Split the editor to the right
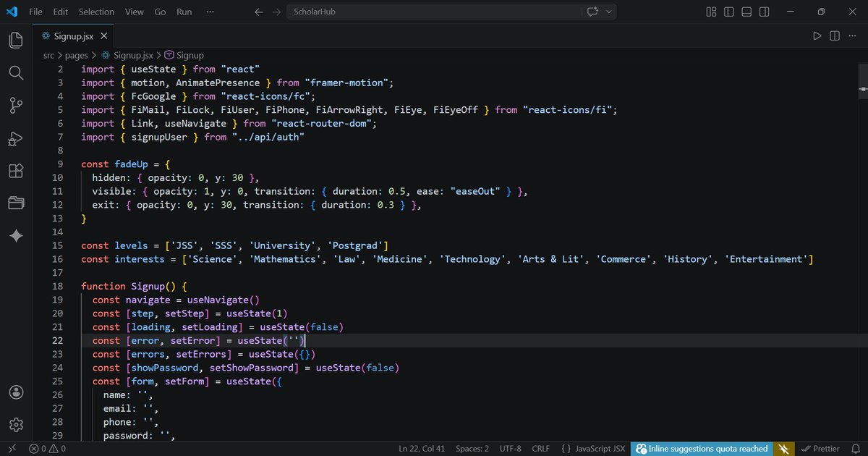Viewport: 868px width, 456px height. [x=835, y=35]
